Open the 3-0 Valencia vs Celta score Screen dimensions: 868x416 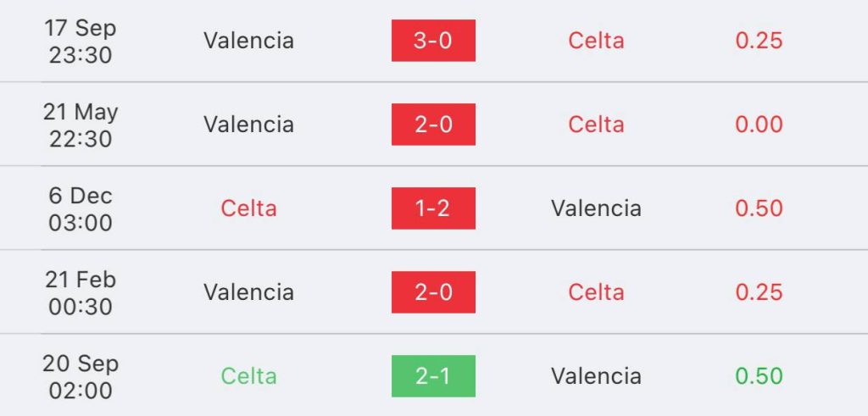pos(433,41)
